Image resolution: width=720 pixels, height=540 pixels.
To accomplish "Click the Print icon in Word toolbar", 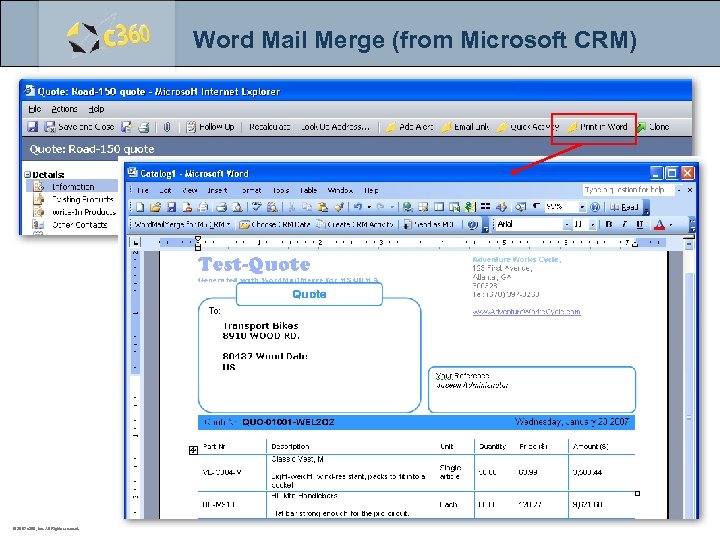I will [x=222, y=208].
